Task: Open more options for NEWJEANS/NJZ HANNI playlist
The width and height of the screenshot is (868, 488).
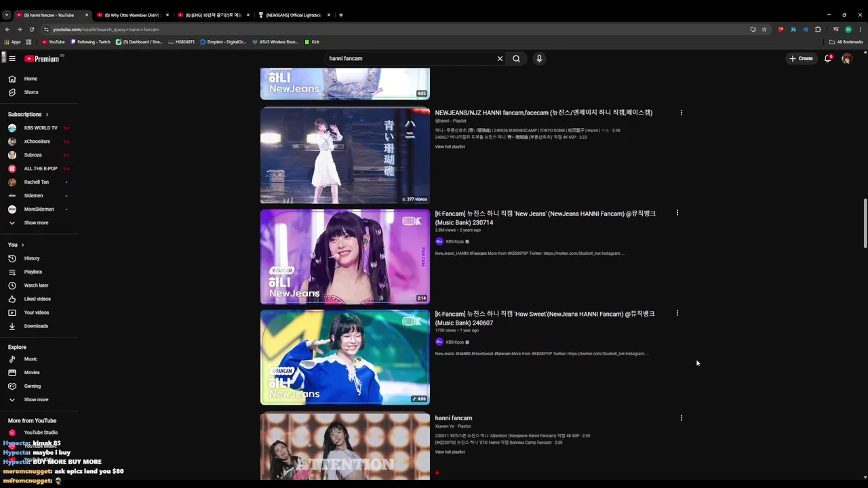Action: tap(682, 113)
